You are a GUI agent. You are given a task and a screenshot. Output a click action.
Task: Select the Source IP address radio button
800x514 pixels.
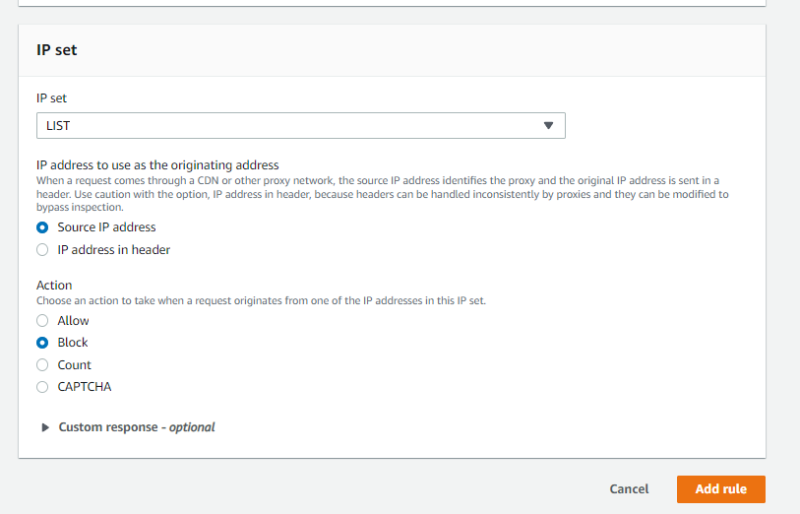coord(42,227)
